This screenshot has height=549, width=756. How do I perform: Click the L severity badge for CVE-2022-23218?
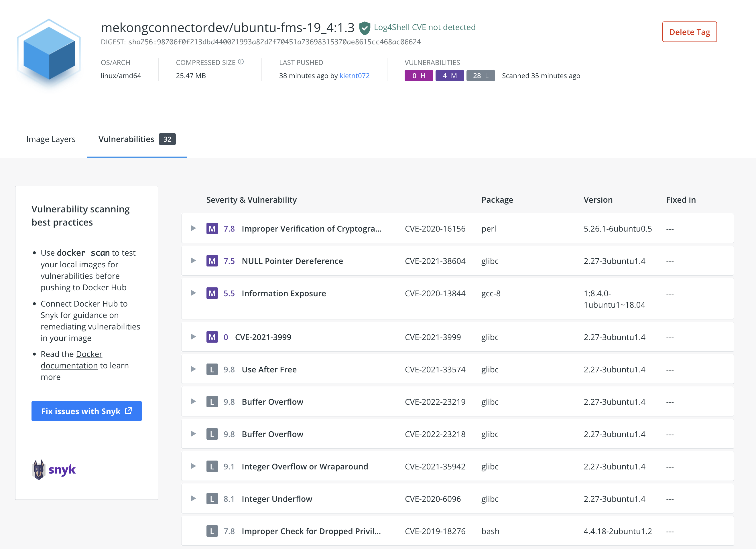pyautogui.click(x=212, y=434)
